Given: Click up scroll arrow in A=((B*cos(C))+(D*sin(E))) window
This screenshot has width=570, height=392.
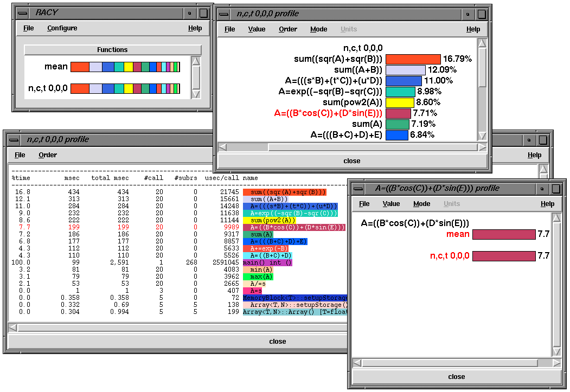Looking at the screenshot, I should 556,218.
